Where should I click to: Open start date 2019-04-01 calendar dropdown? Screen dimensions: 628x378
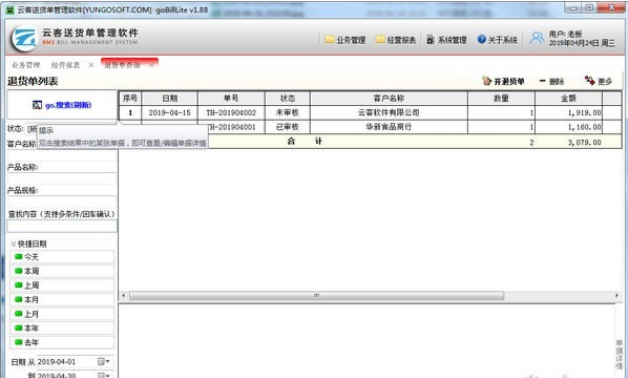(x=104, y=362)
